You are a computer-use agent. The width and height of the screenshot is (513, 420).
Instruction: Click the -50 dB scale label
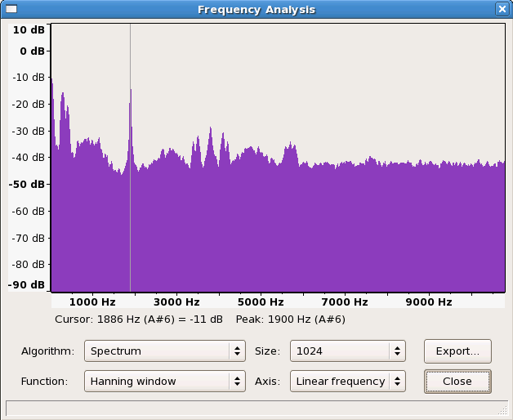pyautogui.click(x=27, y=185)
